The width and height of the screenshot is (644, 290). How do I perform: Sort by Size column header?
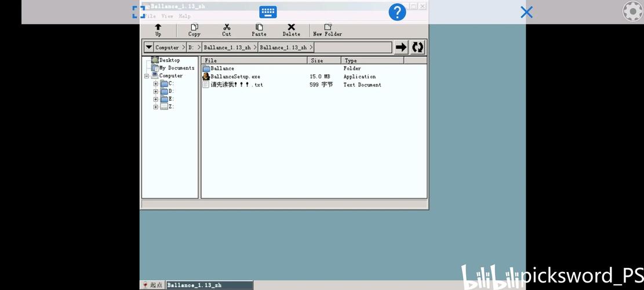tap(324, 60)
